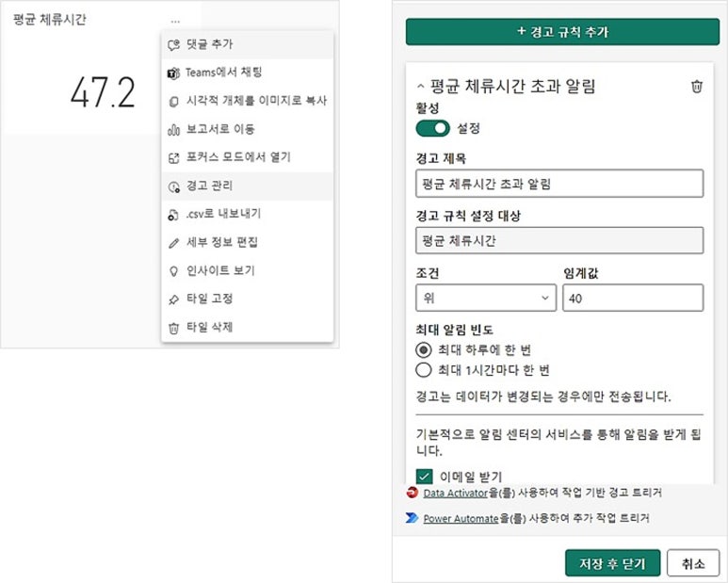The width and height of the screenshot is (728, 583).
Task: Click the 인사이트 보기 lightbulb icon
Action: pyautogui.click(x=172, y=270)
